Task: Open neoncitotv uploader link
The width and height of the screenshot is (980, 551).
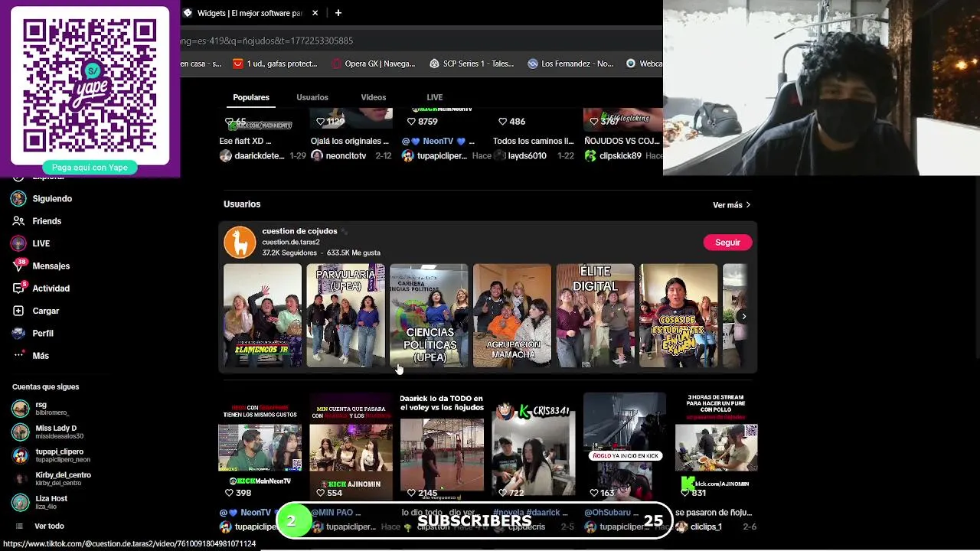Action: tap(345, 156)
